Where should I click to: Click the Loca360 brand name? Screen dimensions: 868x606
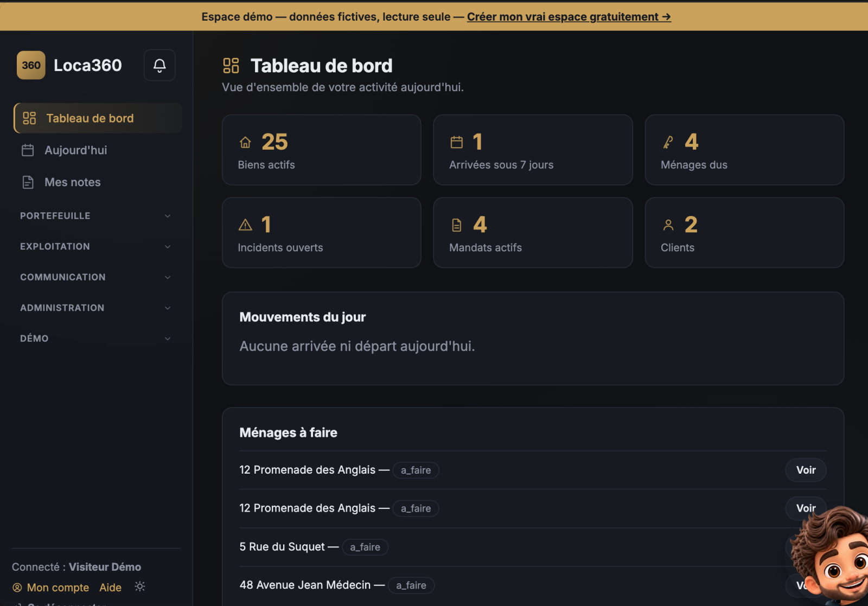(x=88, y=65)
